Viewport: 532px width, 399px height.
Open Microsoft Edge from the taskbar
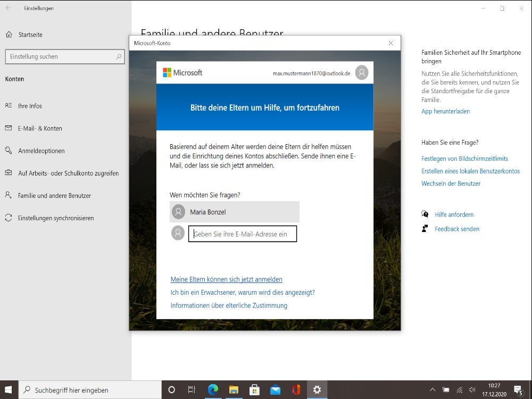click(x=213, y=389)
